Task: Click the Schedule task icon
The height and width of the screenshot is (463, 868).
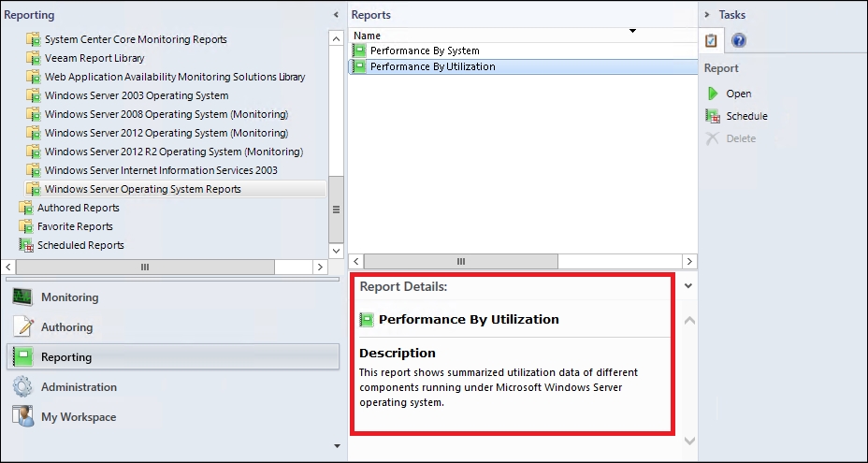Action: point(713,116)
